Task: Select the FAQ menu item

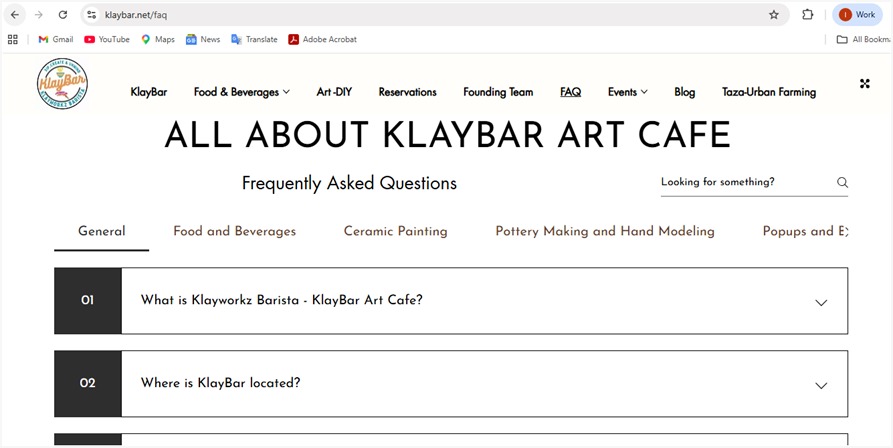Action: (x=570, y=92)
